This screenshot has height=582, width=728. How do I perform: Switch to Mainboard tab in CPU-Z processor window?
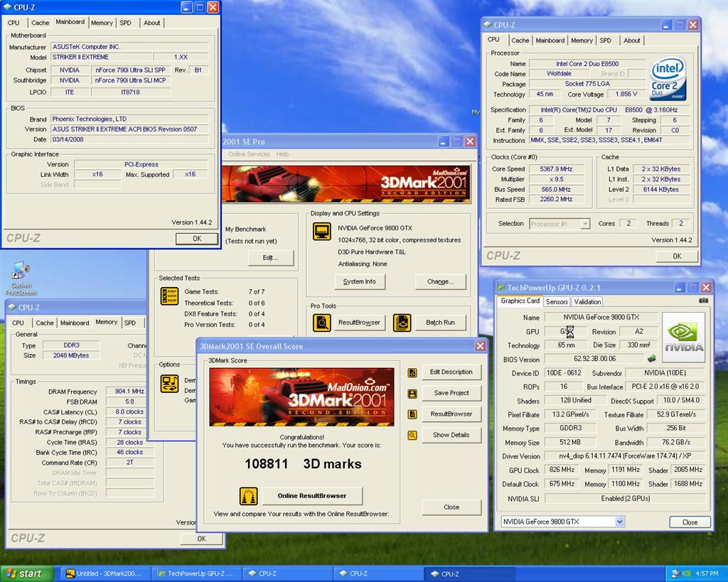(x=550, y=41)
